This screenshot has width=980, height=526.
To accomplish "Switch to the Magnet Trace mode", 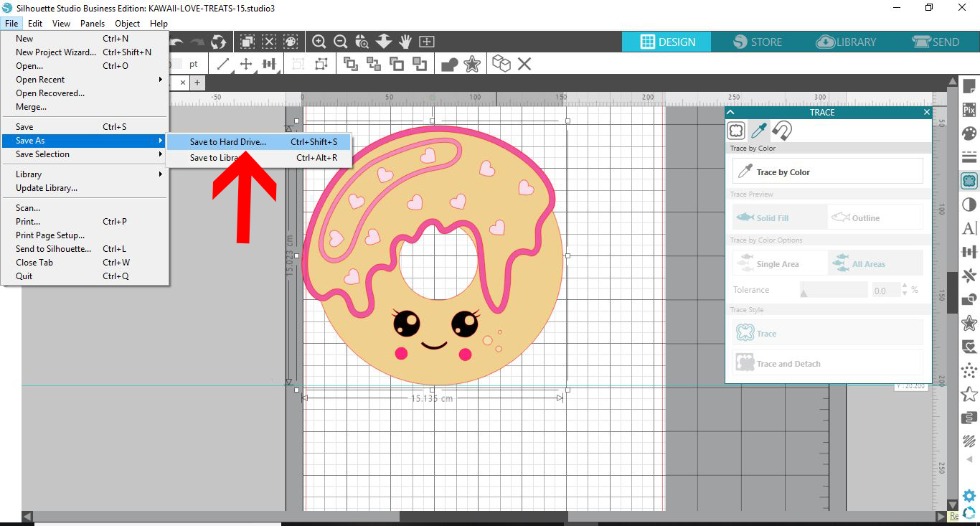I will click(x=782, y=131).
